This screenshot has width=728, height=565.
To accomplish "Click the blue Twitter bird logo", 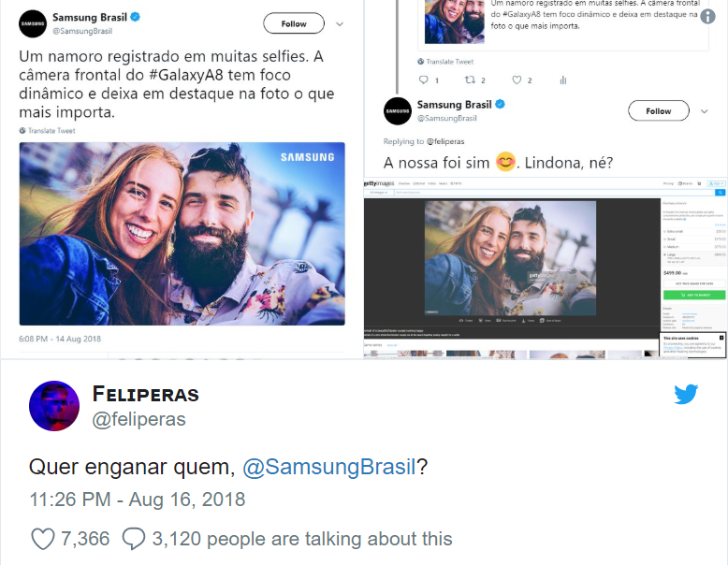I will [686, 395].
